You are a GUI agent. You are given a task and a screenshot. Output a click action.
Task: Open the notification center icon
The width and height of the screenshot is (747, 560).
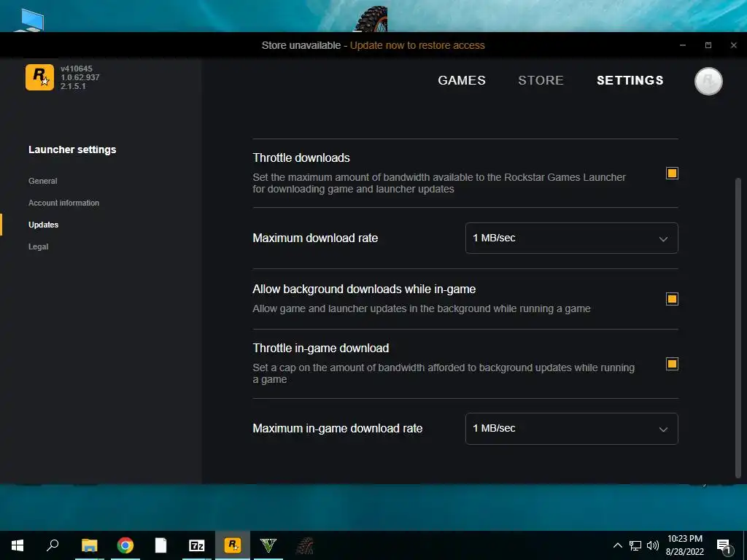[724, 545]
